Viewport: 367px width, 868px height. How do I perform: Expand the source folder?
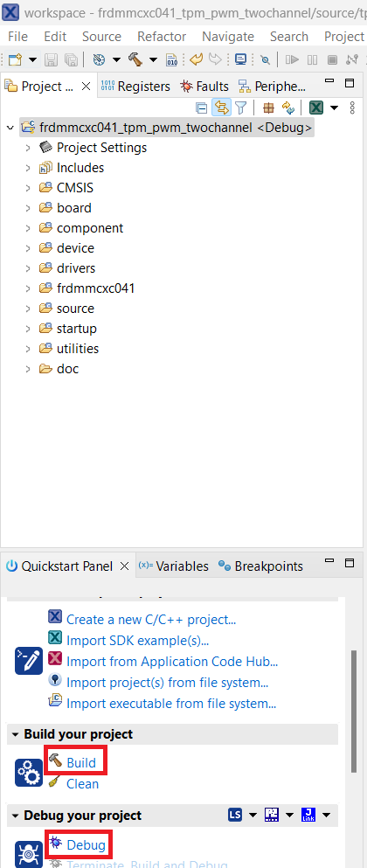(28, 309)
